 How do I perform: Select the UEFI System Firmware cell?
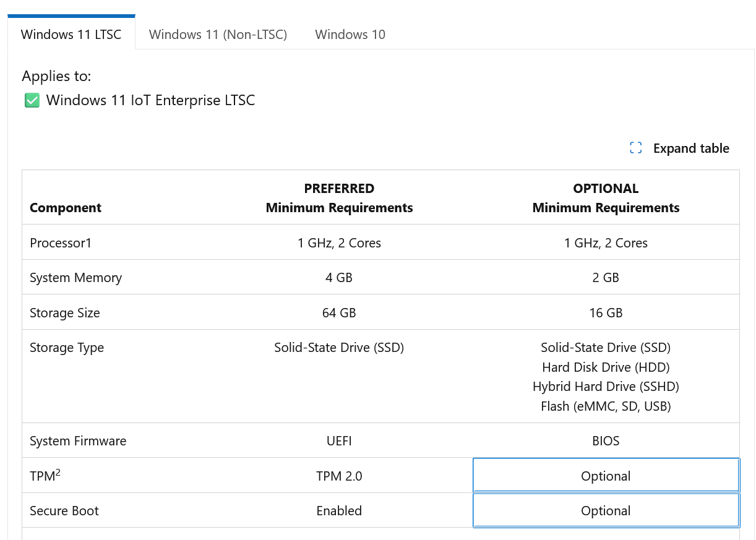tap(339, 441)
